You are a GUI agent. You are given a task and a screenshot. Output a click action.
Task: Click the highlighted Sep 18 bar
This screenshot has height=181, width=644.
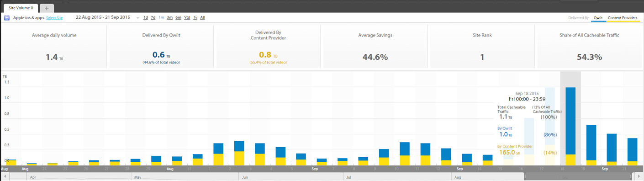570,126
